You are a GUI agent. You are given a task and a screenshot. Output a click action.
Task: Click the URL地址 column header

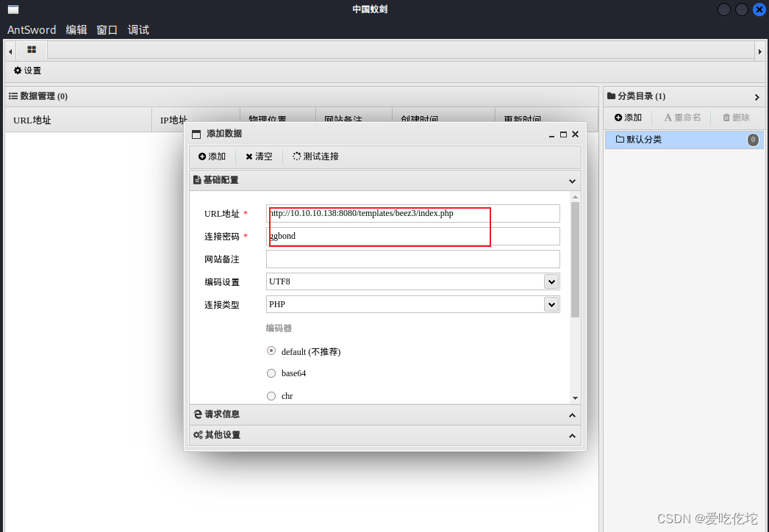pyautogui.click(x=79, y=120)
